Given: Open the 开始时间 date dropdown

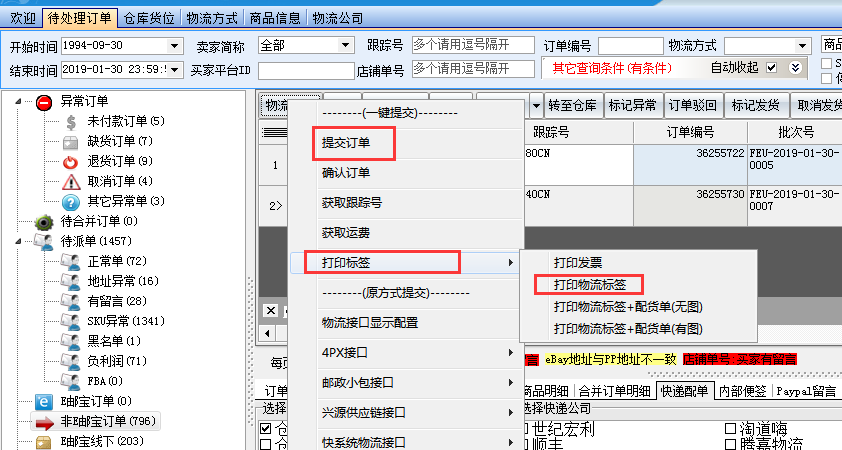Looking at the screenshot, I should [175, 46].
